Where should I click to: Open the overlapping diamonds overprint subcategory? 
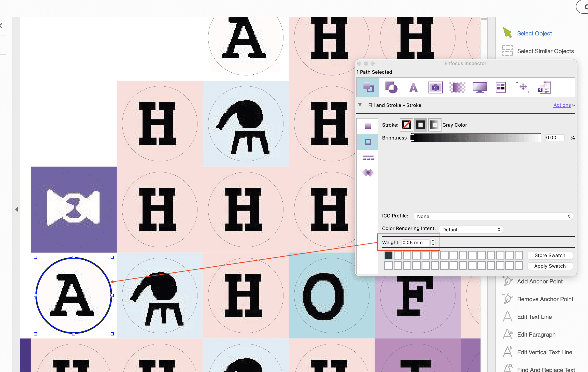click(367, 173)
